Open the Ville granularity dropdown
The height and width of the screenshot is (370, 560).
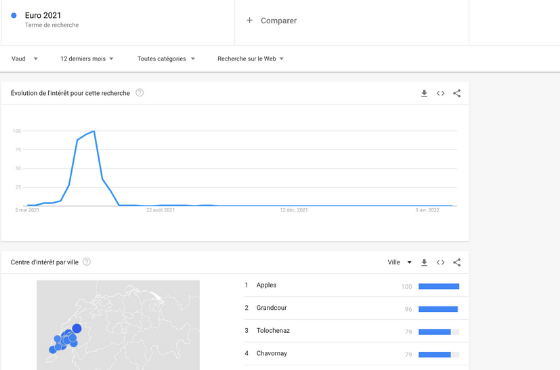[400, 262]
